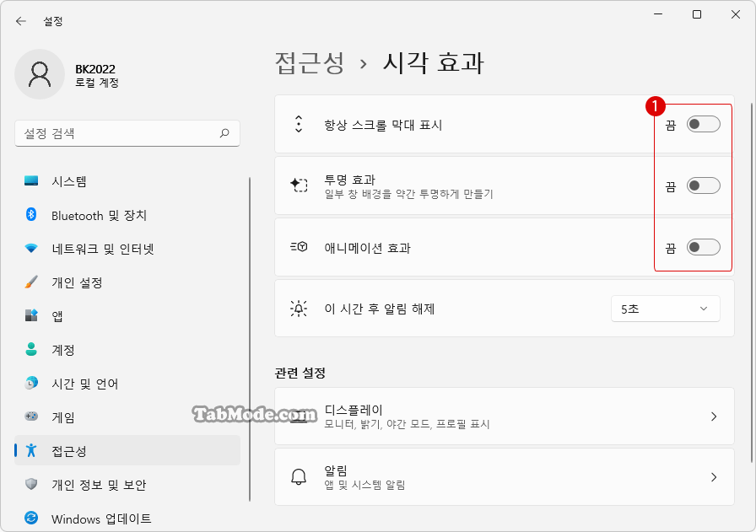Viewport: 756px width, 532px height.
Task: Turn on 애니메이션 효과 switch
Action: point(704,248)
